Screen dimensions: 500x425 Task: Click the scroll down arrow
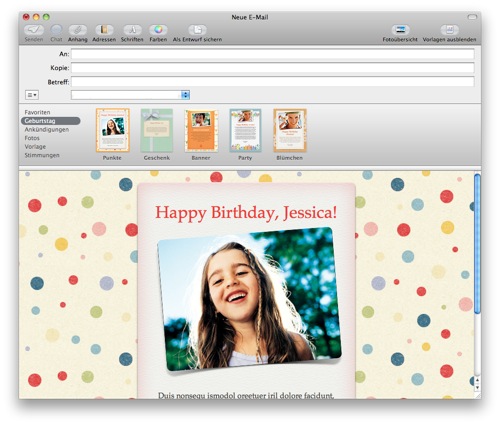tap(477, 388)
